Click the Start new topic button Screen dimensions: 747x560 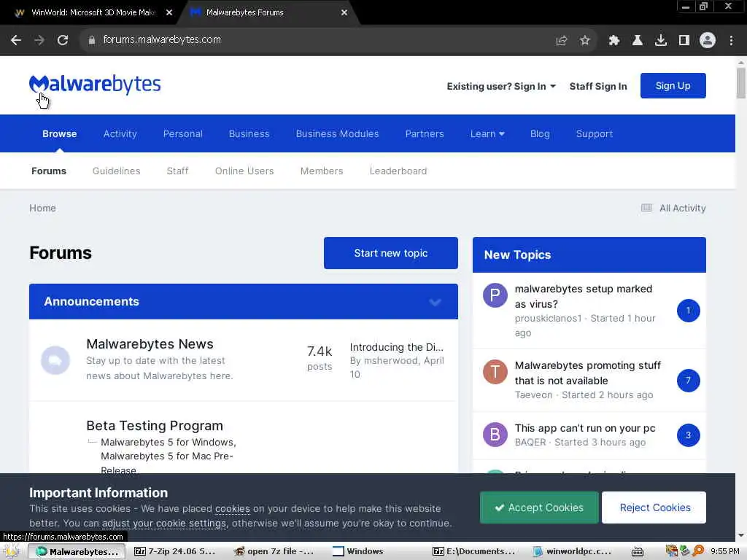coord(391,253)
